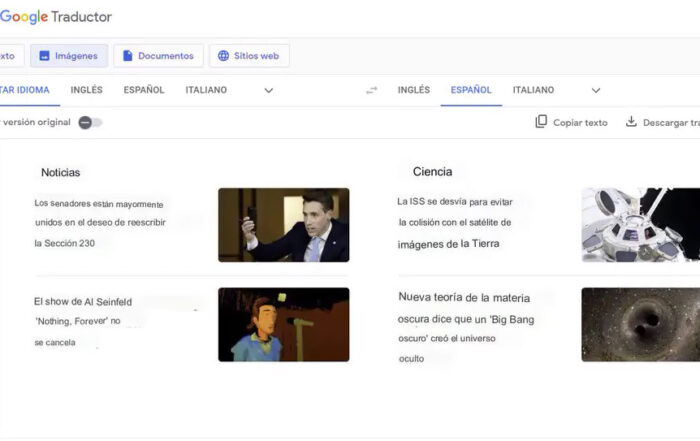The width and height of the screenshot is (700, 441).
Task: Click the download translation icon
Action: [x=631, y=122]
